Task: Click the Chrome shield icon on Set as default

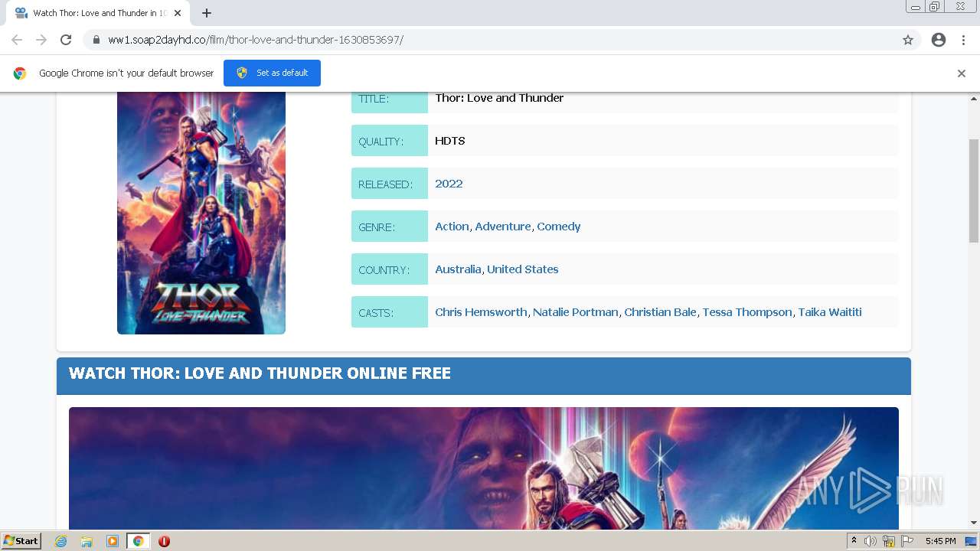Action: click(242, 73)
